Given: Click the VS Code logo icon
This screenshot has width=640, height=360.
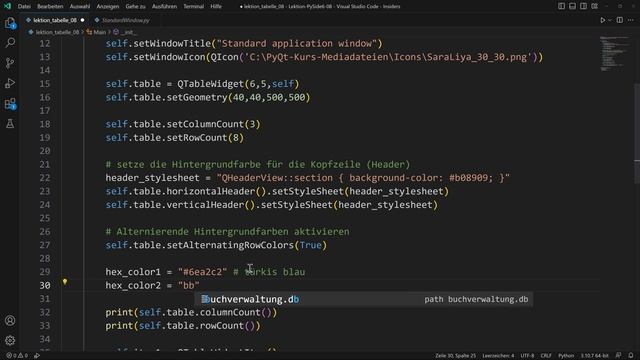Looking at the screenshot, I should pos(7,6).
